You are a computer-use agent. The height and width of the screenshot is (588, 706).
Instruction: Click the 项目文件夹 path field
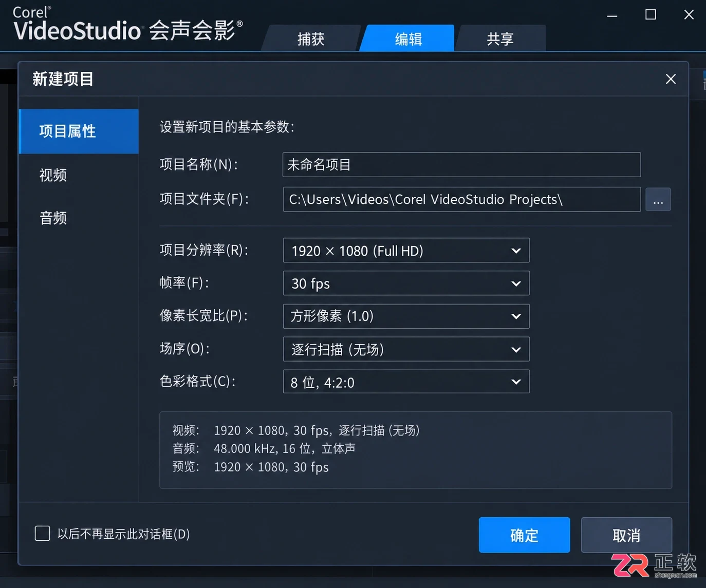(461, 199)
